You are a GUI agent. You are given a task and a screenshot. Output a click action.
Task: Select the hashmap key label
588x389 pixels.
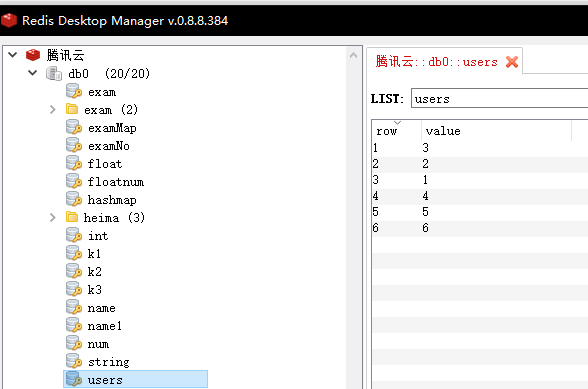pyautogui.click(x=112, y=200)
